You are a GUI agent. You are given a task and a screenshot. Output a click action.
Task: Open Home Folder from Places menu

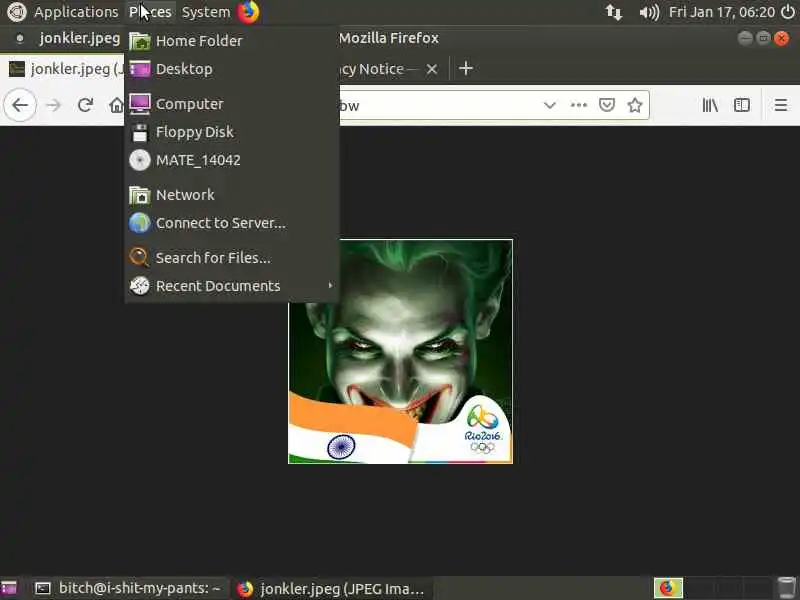232,41
